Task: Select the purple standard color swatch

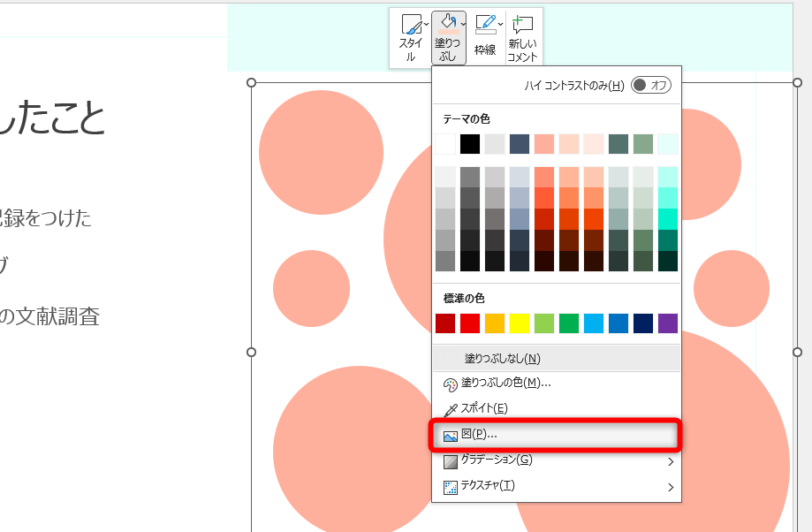Action: [x=667, y=323]
